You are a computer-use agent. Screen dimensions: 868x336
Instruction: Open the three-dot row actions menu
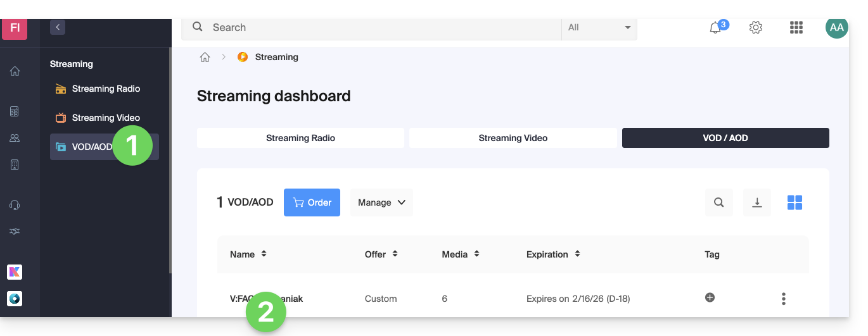784,299
